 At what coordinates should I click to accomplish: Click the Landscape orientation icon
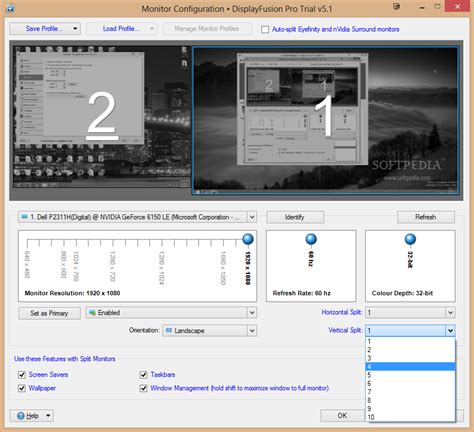(x=169, y=330)
